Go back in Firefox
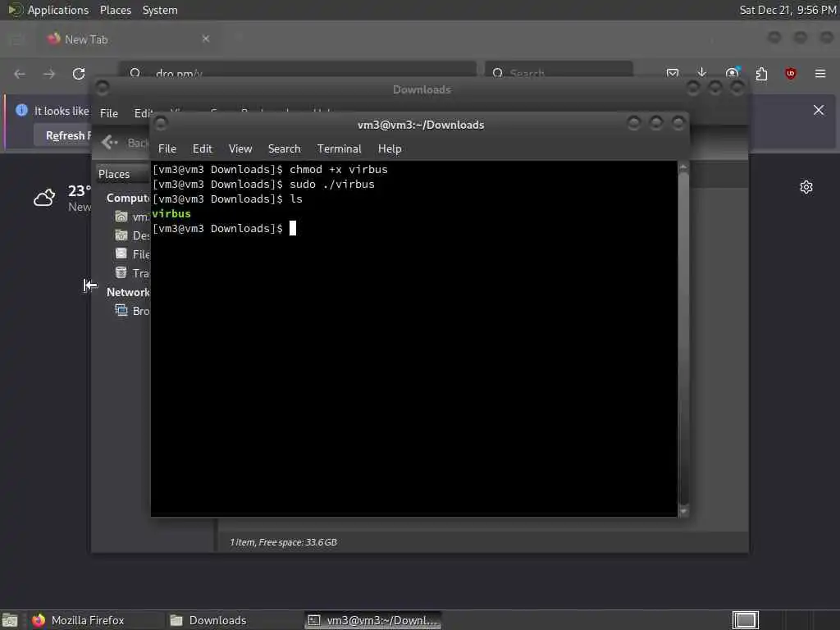This screenshot has width=840, height=630. (20, 74)
